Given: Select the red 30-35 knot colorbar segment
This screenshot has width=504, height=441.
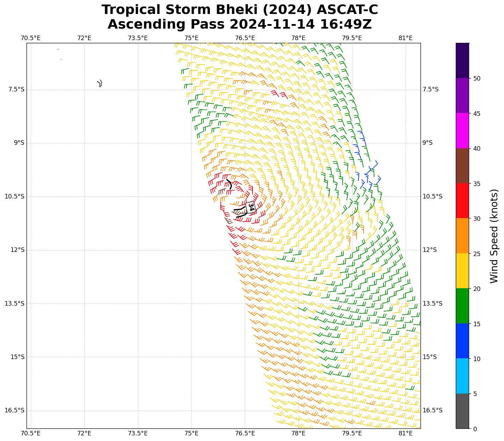Looking at the screenshot, I should (462, 201).
